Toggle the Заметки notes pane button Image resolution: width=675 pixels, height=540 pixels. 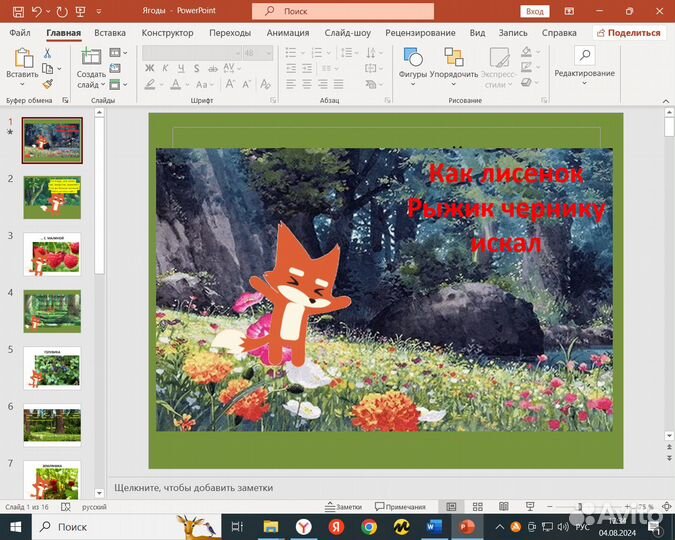[x=344, y=507]
